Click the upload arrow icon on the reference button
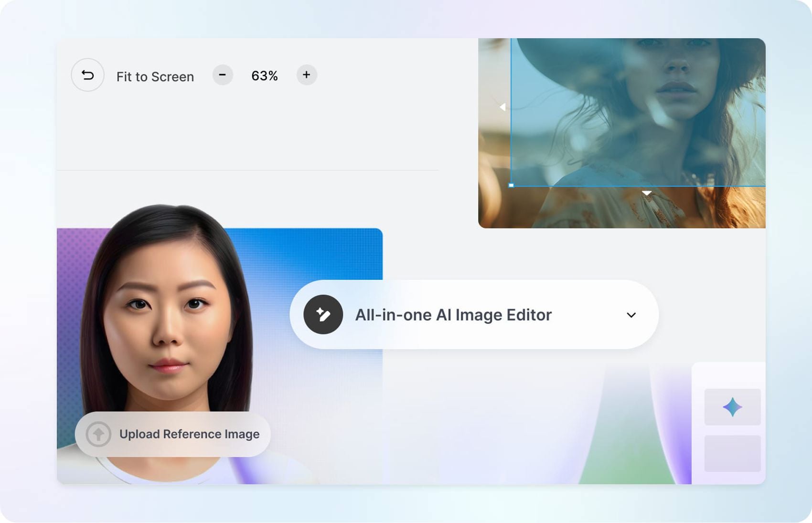Viewport: 812px width, 523px height. tap(98, 434)
